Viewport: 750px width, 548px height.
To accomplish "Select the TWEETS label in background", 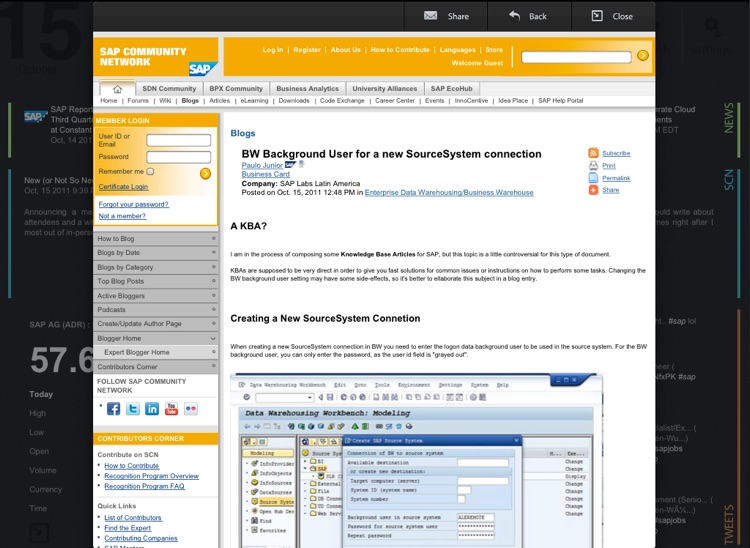I will (x=728, y=524).
